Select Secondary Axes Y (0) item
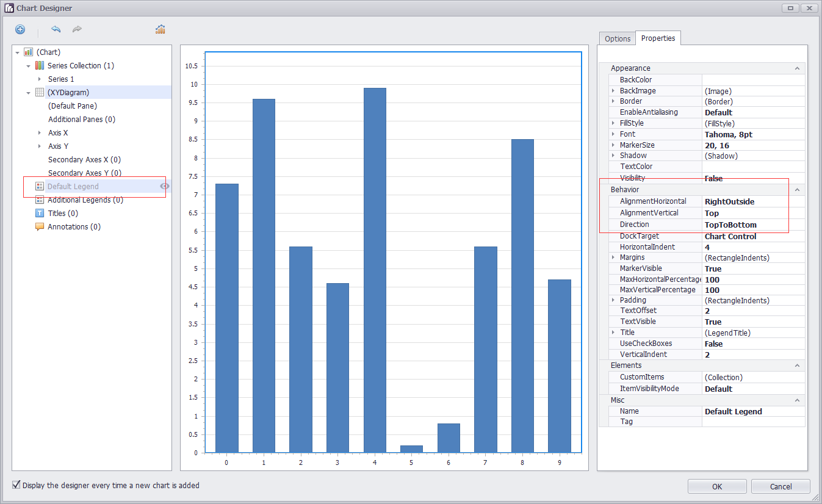Screen dimensions: 822x504 pyautogui.click(x=84, y=173)
